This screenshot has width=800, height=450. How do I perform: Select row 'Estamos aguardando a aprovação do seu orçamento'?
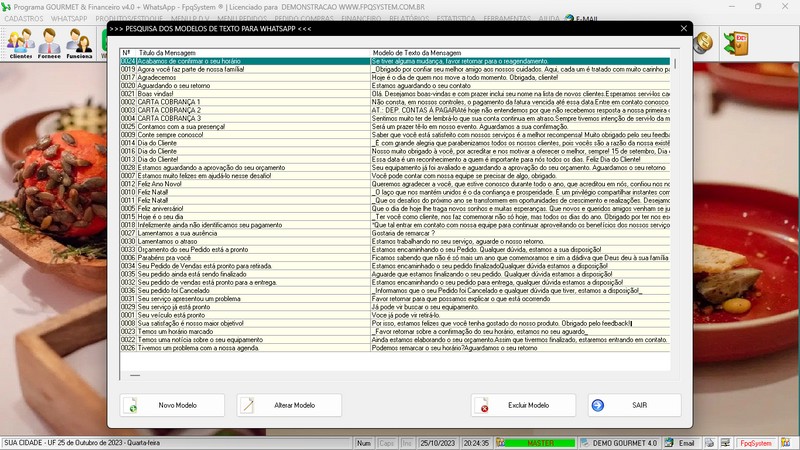pos(395,167)
